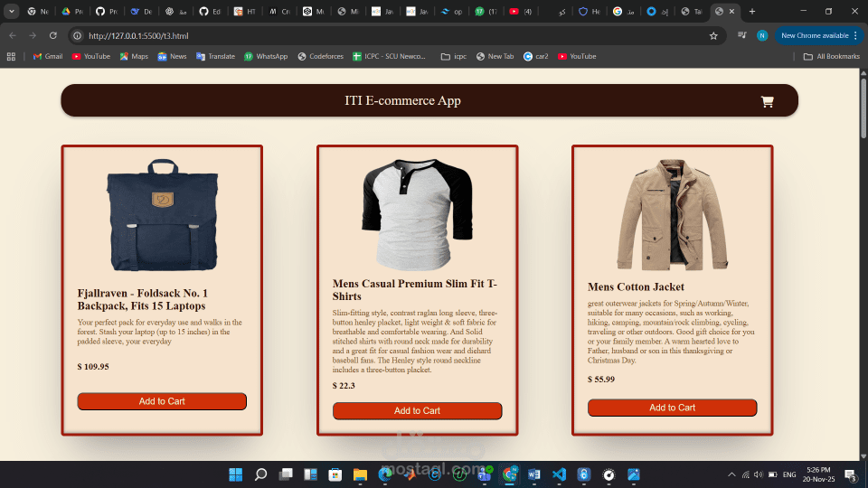Open Microsoft Word from the taskbar

coord(534,474)
